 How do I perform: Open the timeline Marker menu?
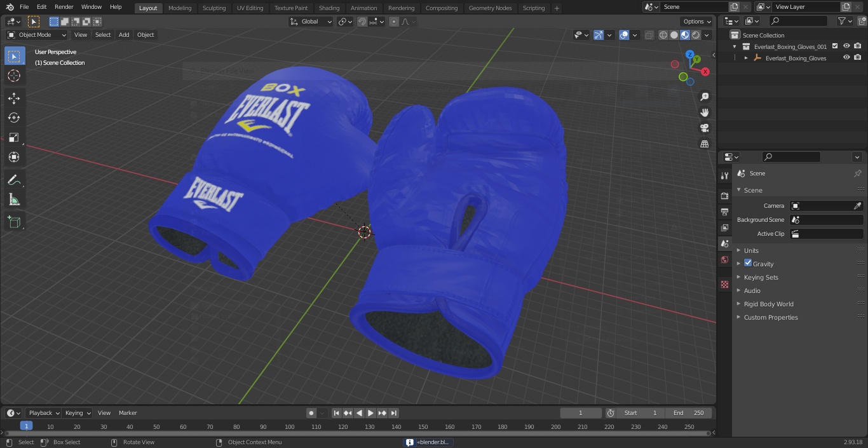click(x=128, y=413)
